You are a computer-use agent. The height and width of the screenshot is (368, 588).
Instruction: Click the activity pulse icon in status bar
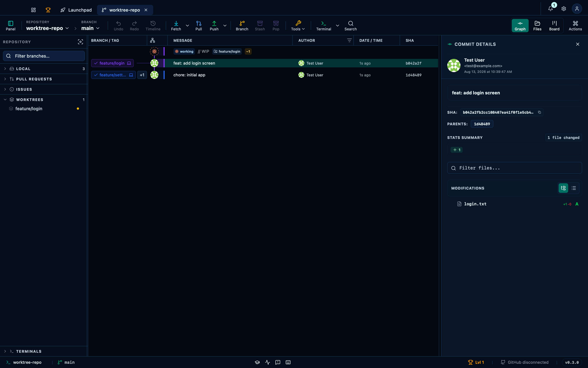tap(268, 362)
